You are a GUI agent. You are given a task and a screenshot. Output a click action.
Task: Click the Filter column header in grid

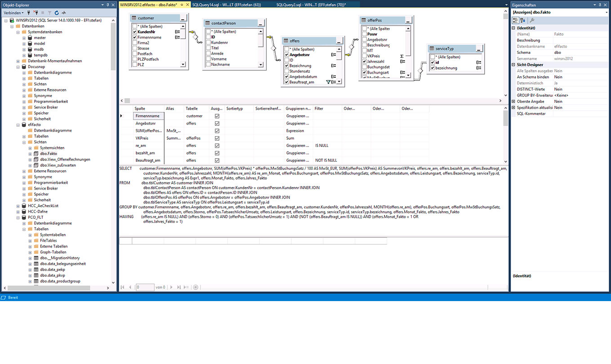click(x=319, y=108)
